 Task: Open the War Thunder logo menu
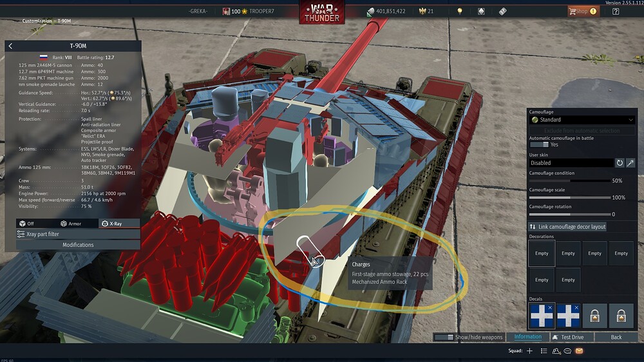[x=322, y=12]
